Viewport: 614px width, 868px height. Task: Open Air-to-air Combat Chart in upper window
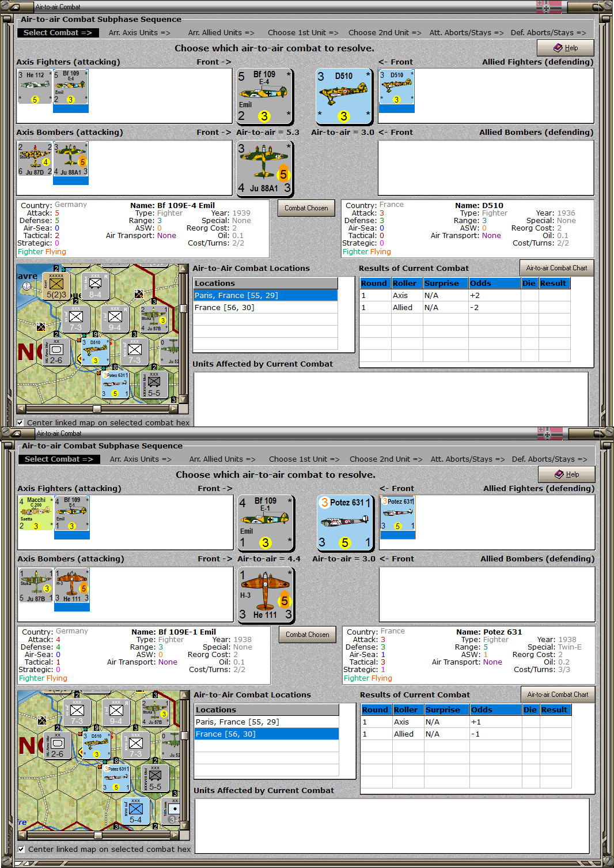coord(556,268)
